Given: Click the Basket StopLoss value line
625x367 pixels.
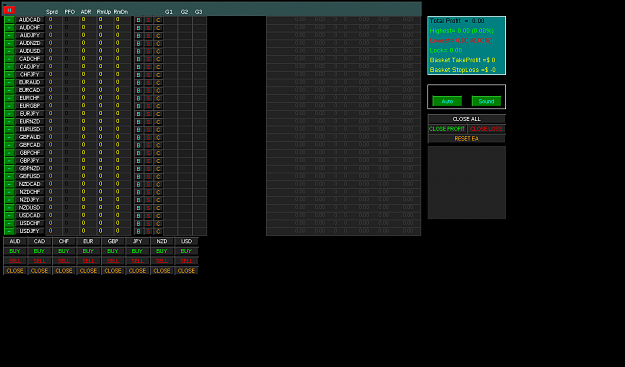Looking at the screenshot, I should [x=463, y=70].
